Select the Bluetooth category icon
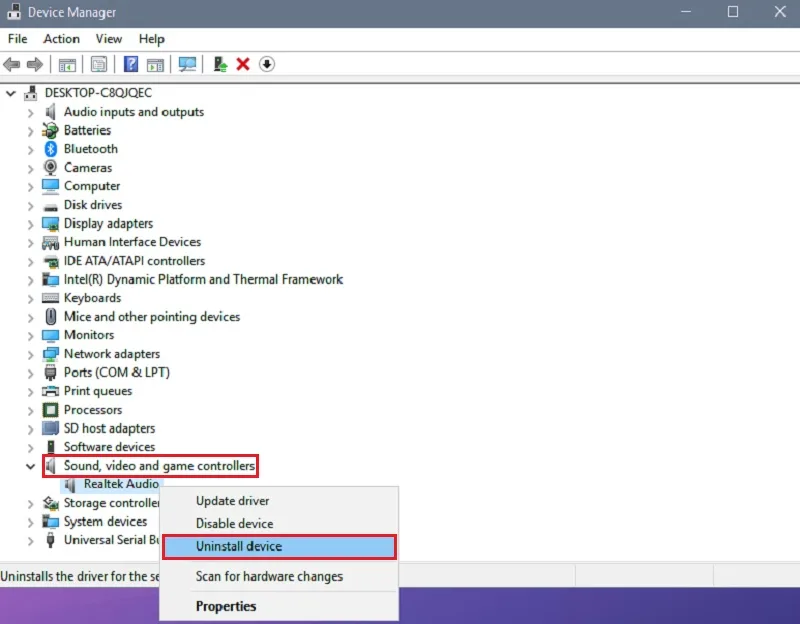This screenshot has width=800, height=624. point(51,149)
